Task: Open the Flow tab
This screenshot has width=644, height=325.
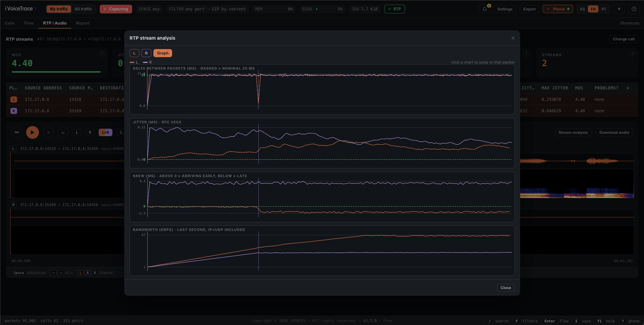Action: pyautogui.click(x=29, y=23)
